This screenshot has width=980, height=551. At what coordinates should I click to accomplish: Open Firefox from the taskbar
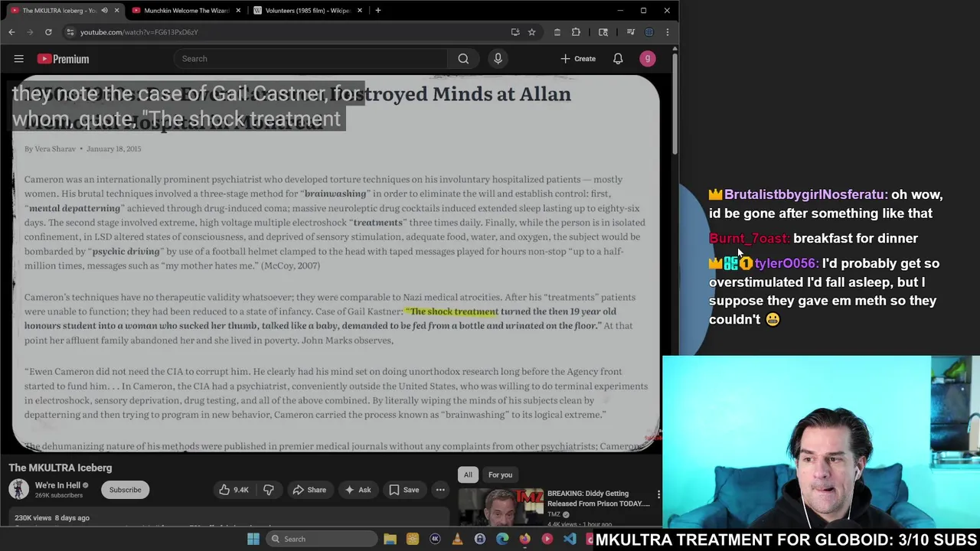(524, 539)
